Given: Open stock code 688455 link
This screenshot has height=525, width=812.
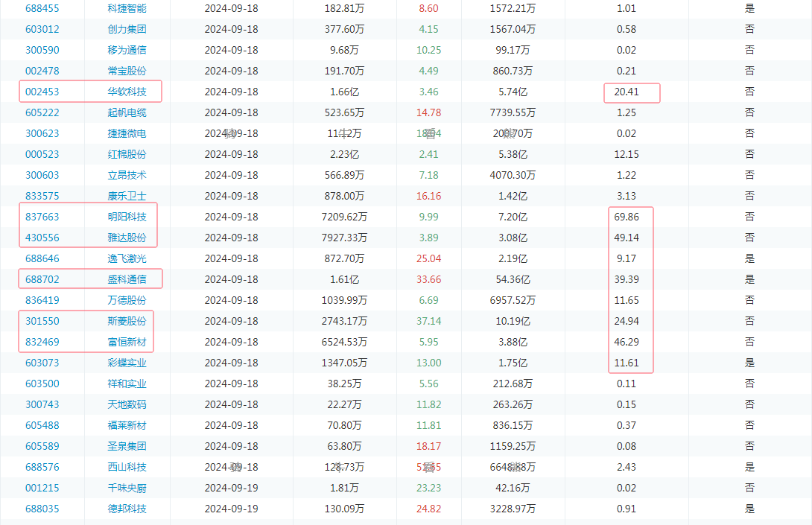Looking at the screenshot, I should (x=42, y=8).
